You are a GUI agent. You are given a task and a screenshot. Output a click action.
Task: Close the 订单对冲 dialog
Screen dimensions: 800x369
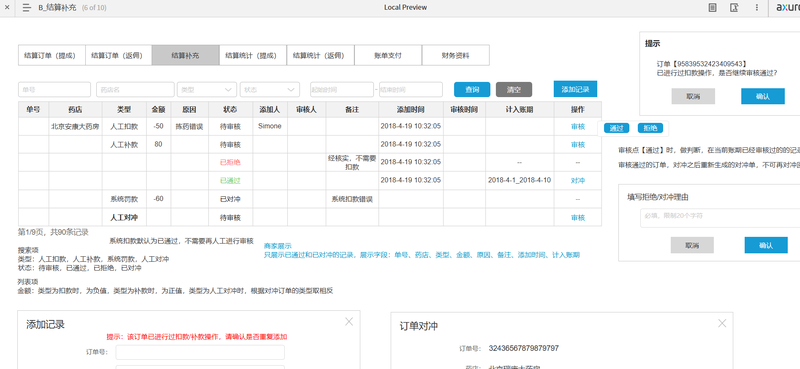[722, 323]
